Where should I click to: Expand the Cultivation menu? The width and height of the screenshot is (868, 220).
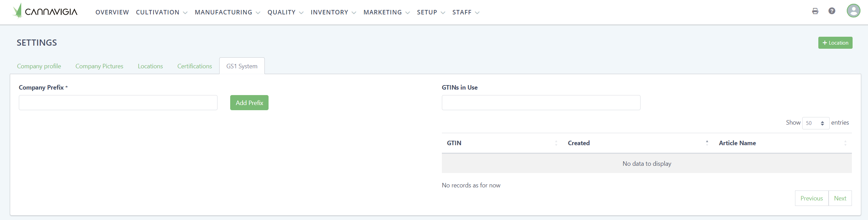[x=161, y=12]
